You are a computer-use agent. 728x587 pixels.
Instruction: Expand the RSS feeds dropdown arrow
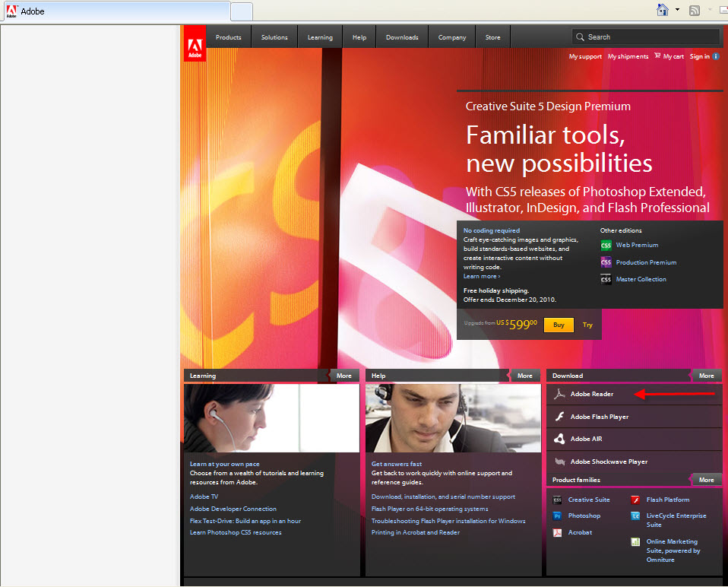710,10
